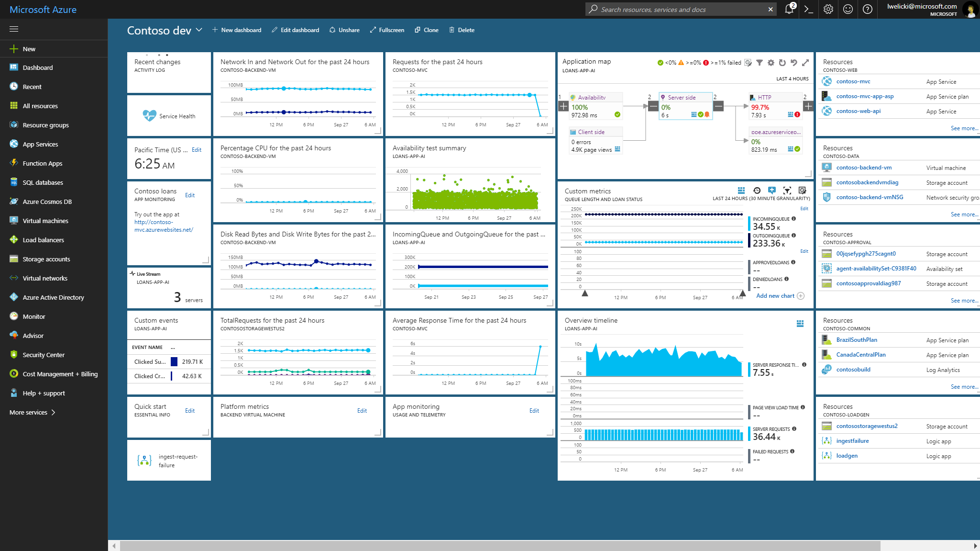Refresh the Application map

coord(782,63)
